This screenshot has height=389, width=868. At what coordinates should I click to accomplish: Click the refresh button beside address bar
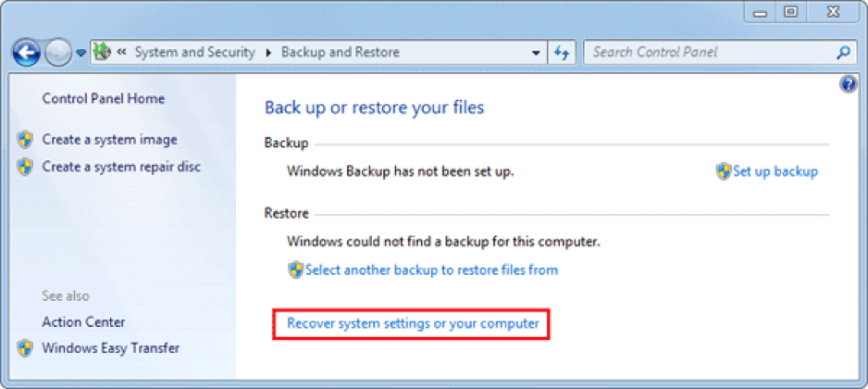point(562,53)
